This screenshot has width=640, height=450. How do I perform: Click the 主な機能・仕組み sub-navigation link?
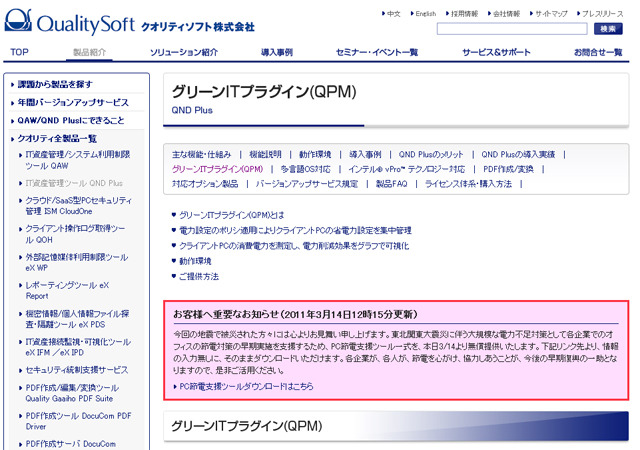click(201, 155)
